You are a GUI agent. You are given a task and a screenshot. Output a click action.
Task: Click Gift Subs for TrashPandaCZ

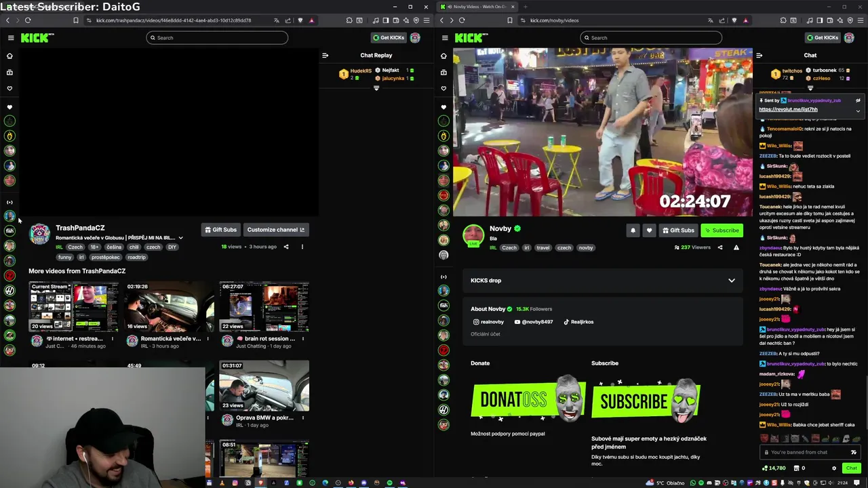[x=221, y=230]
